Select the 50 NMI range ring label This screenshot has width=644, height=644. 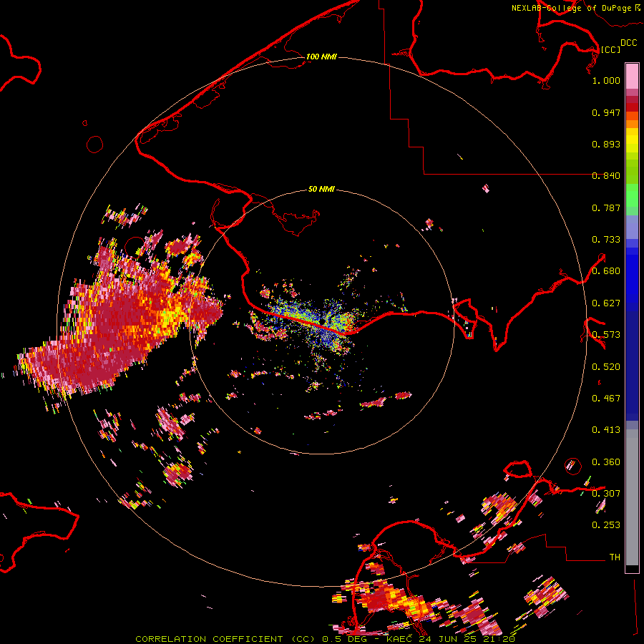click(x=321, y=189)
